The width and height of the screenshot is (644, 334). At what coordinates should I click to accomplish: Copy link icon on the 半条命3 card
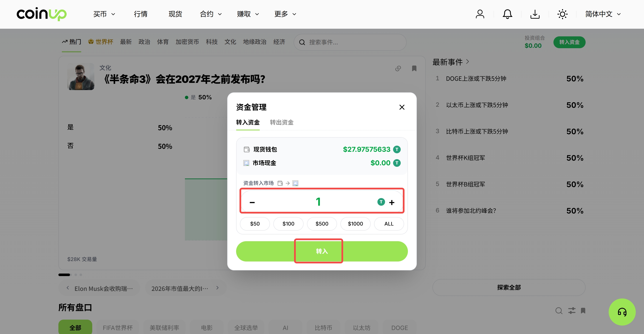coord(398,68)
